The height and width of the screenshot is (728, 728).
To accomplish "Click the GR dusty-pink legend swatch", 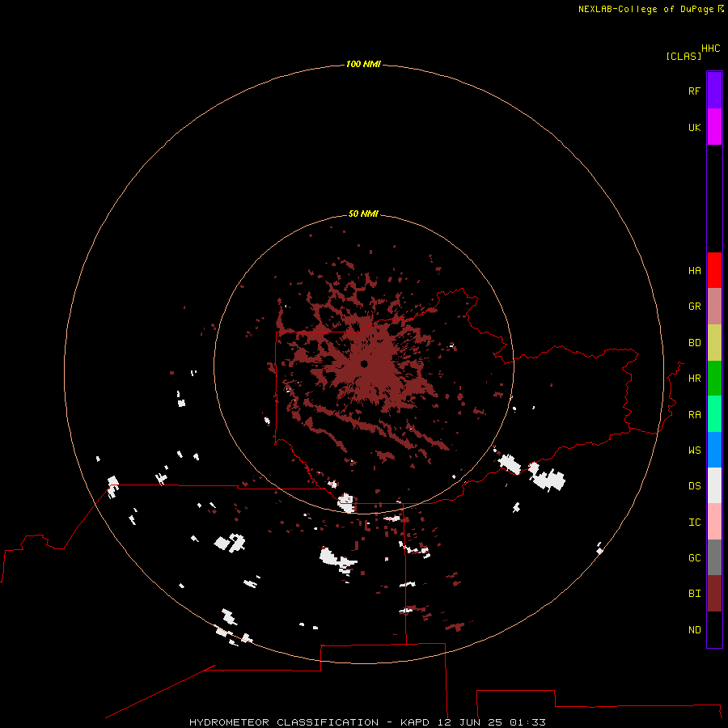I will tap(714, 307).
